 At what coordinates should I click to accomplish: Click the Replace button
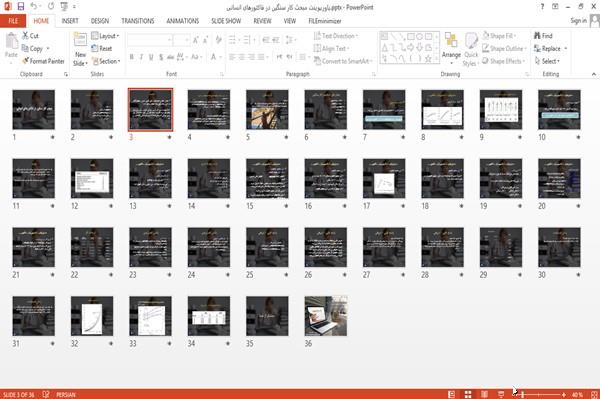(x=551, y=49)
